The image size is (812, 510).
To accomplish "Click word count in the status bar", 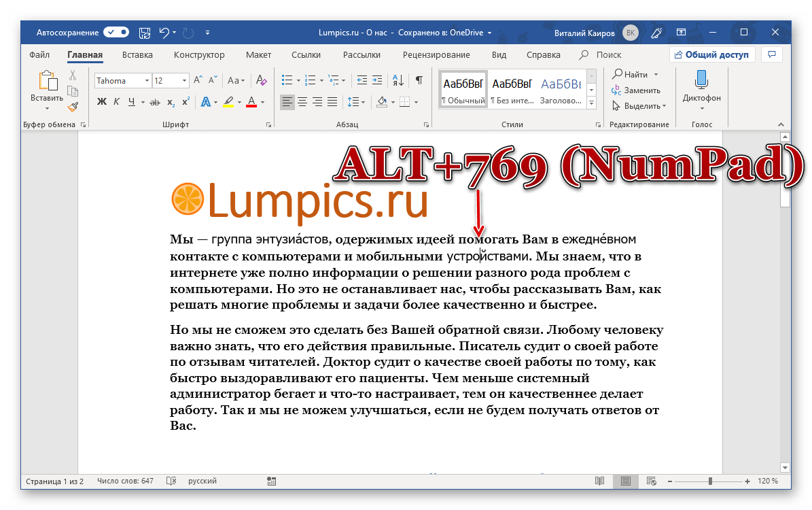I will [x=125, y=481].
